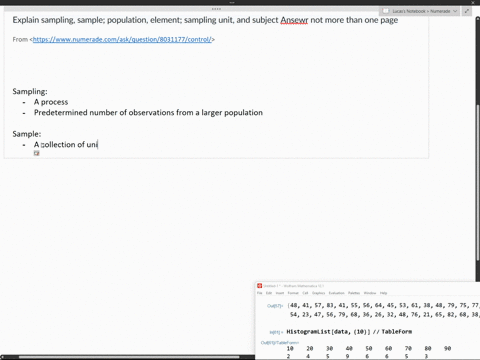The image size is (480, 360).
Task: Place cursor in "A collection of uni" line
Action: tap(66, 145)
